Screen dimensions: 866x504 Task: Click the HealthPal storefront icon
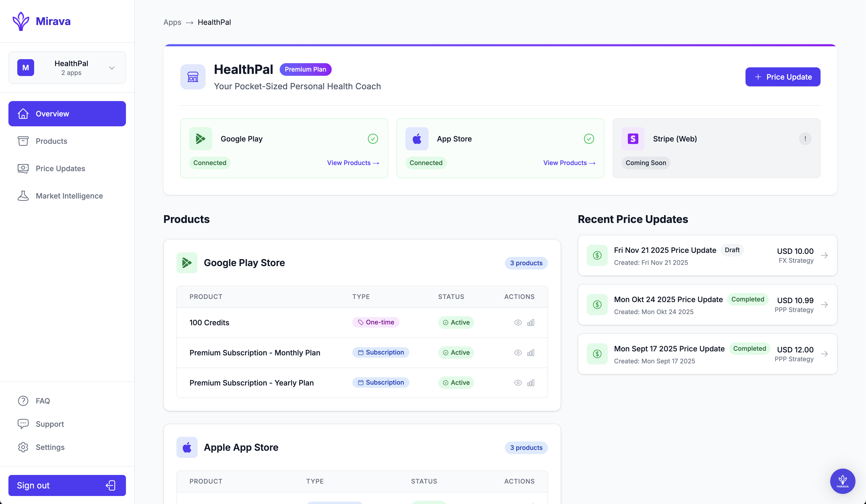point(193,77)
